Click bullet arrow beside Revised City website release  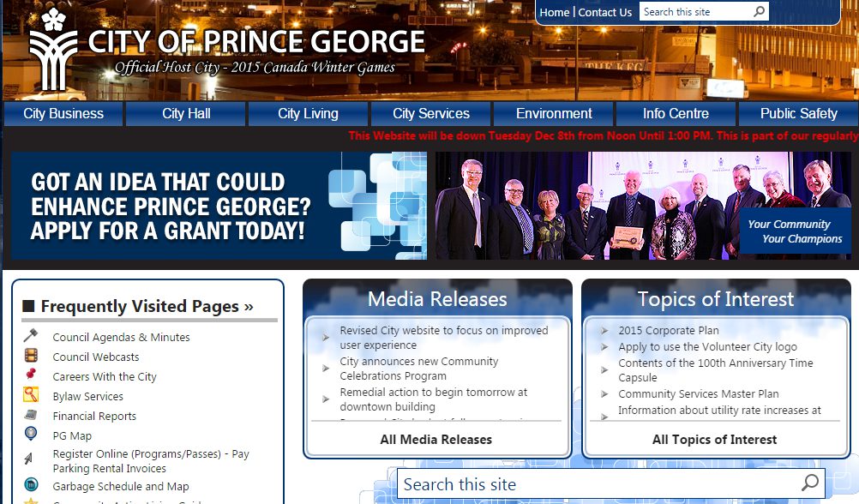point(326,338)
